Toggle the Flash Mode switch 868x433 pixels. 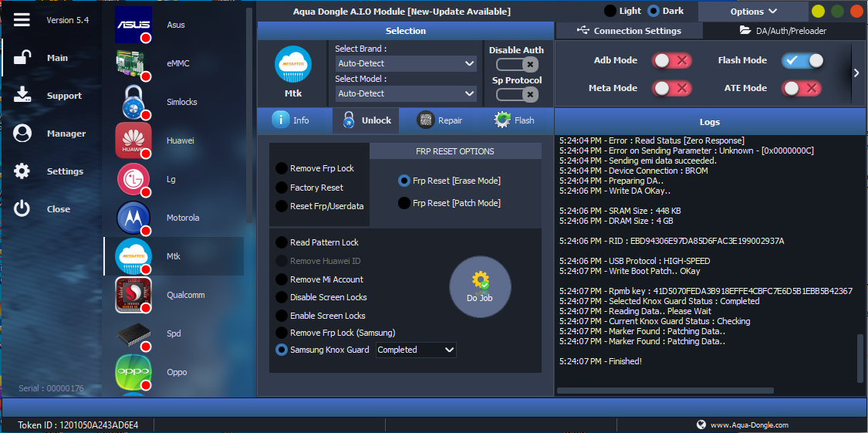pos(802,60)
